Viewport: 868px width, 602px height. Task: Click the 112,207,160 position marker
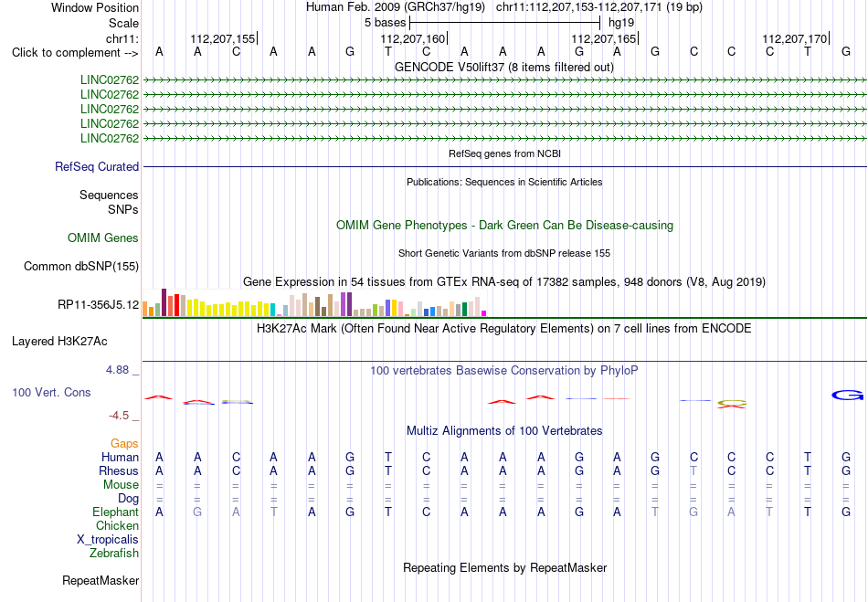point(413,38)
